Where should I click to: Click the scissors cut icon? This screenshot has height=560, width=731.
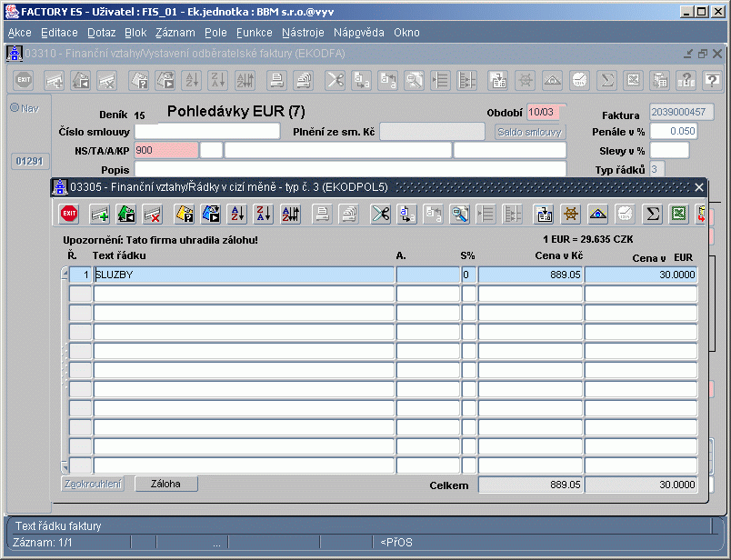click(x=380, y=215)
